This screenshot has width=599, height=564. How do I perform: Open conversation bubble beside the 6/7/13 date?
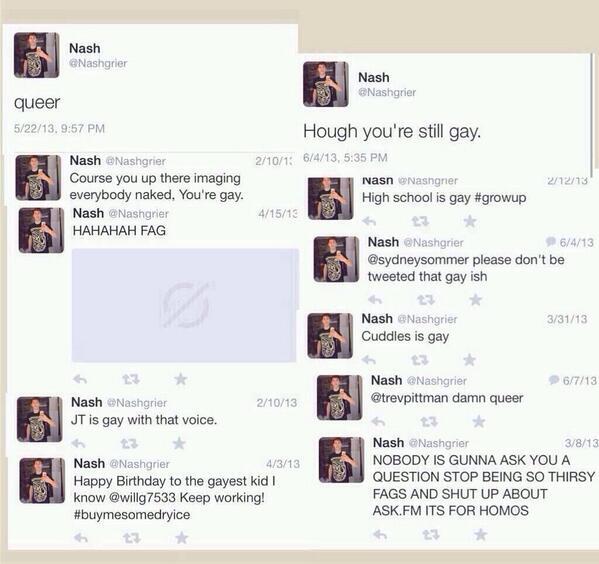tap(554, 380)
